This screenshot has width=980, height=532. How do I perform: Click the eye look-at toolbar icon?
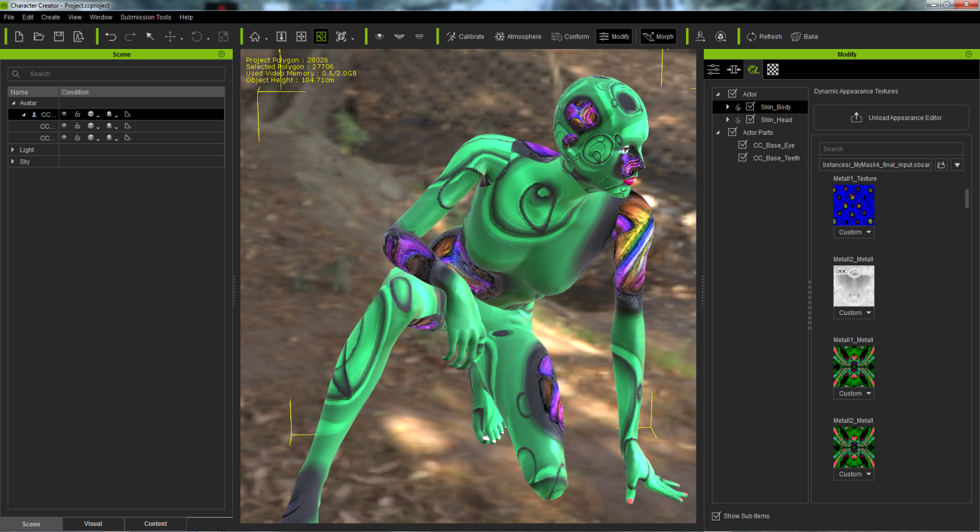[x=380, y=37]
